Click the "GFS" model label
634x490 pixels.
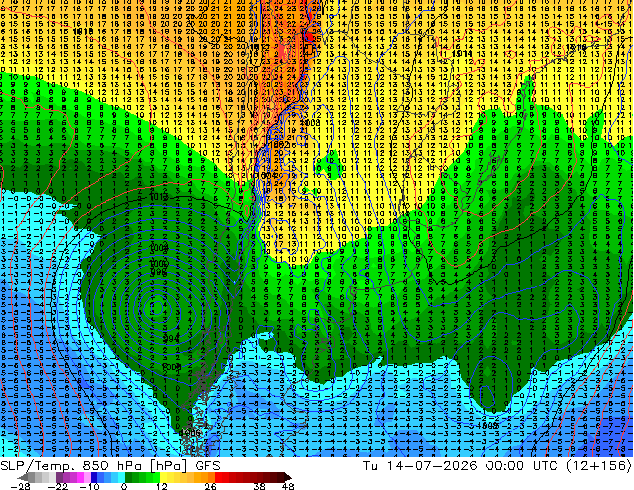click(x=208, y=466)
